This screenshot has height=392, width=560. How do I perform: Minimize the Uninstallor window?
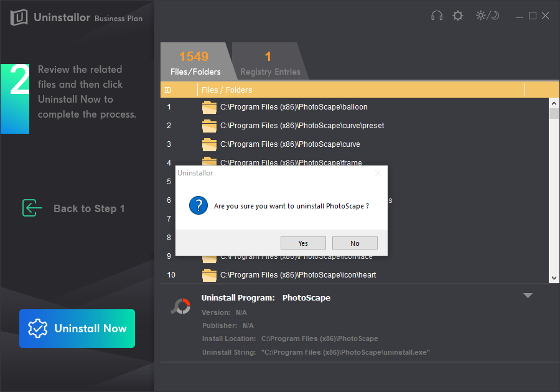pos(520,16)
